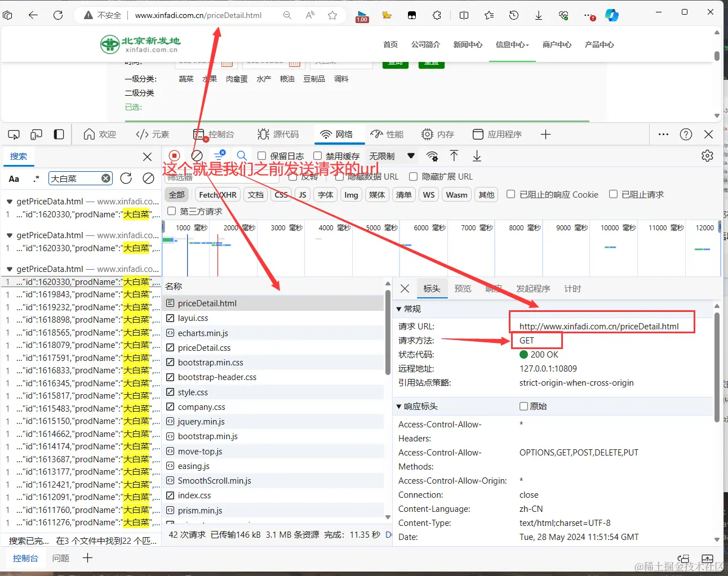
Task: Filter requests by Wasm type
Action: 457,195
